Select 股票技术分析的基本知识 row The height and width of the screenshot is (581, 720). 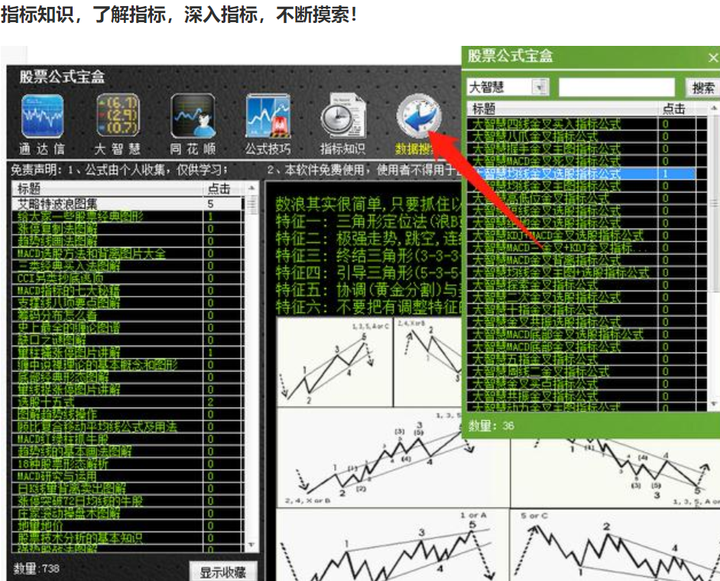129,538
